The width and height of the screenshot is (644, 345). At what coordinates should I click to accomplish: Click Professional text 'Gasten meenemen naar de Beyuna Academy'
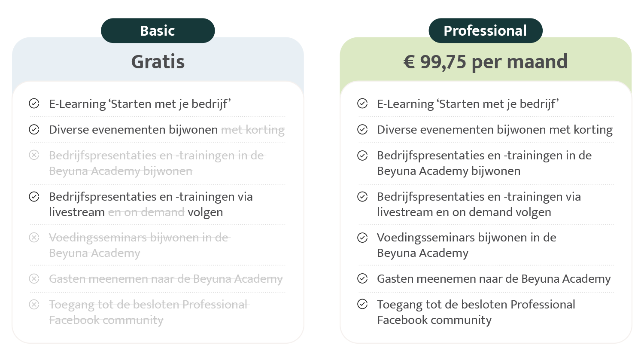pyautogui.click(x=493, y=279)
